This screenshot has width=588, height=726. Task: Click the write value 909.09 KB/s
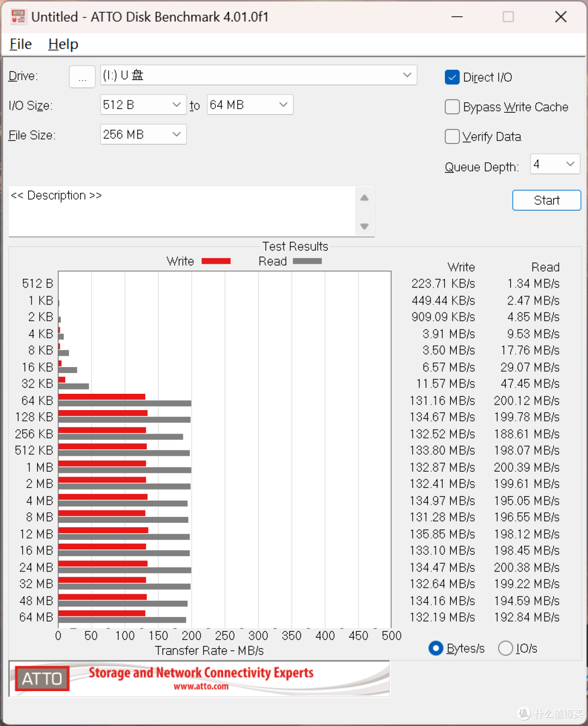[x=443, y=317]
